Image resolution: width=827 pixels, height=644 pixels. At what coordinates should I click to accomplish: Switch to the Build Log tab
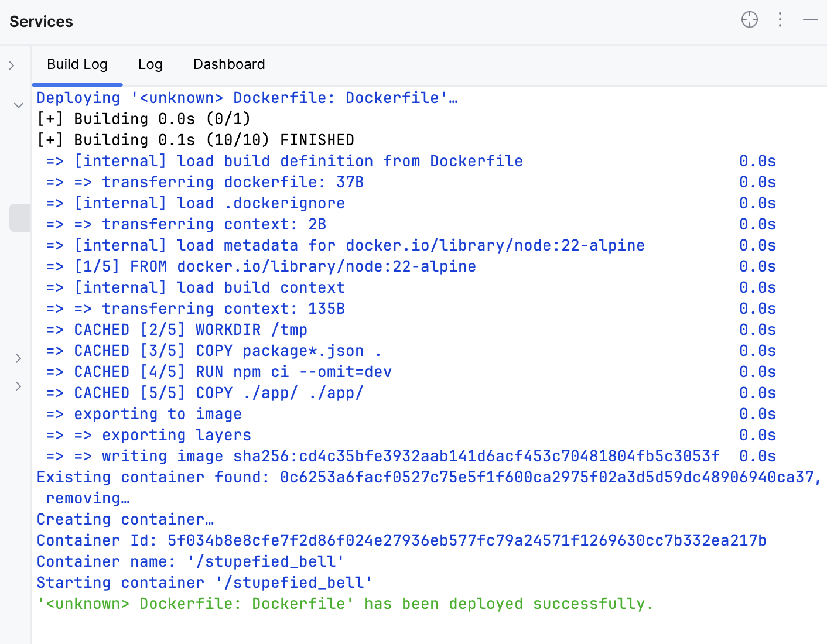click(77, 64)
